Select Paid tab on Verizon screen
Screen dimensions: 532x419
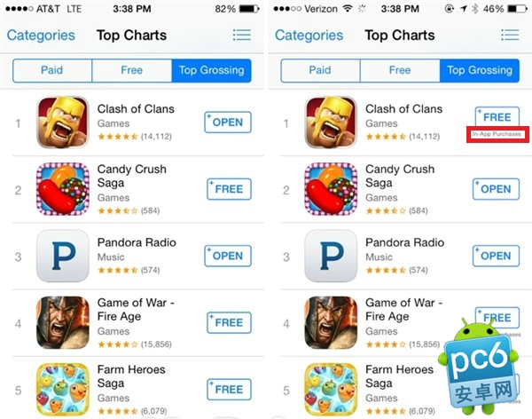(320, 70)
